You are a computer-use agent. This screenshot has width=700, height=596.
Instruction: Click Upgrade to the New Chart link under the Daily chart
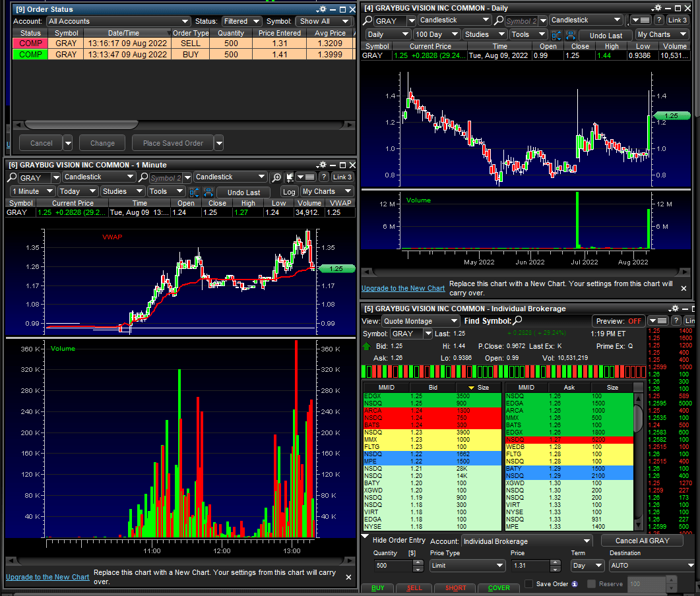[403, 288]
